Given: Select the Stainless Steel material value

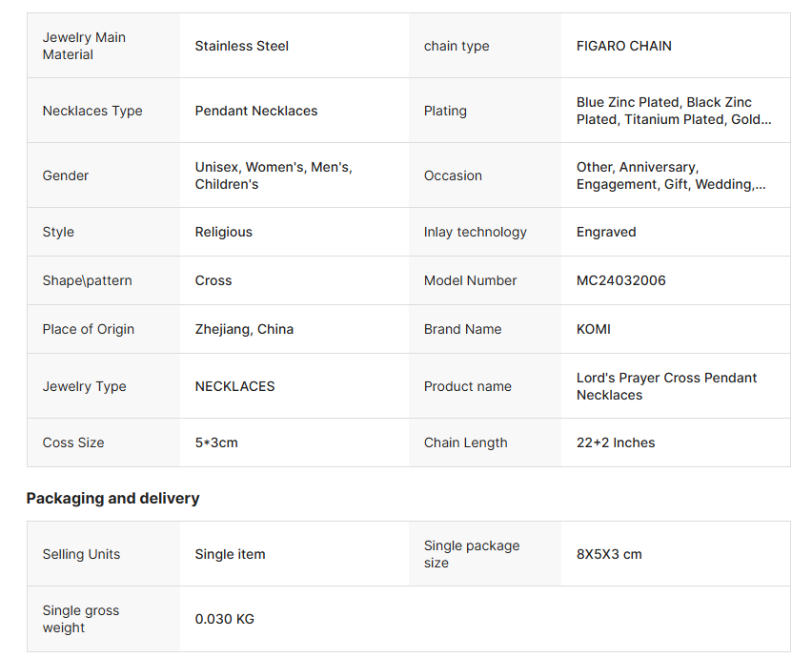Looking at the screenshot, I should point(241,46).
